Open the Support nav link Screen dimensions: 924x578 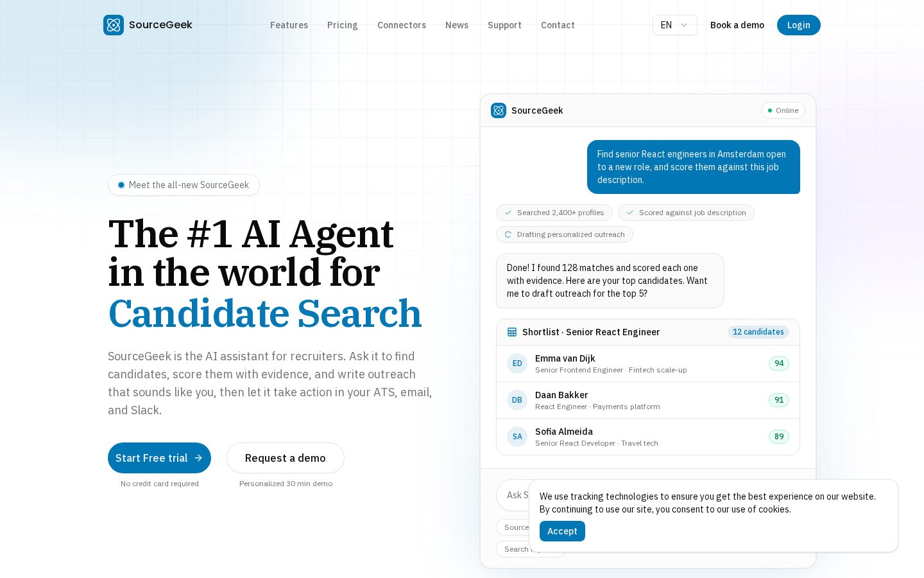point(504,25)
